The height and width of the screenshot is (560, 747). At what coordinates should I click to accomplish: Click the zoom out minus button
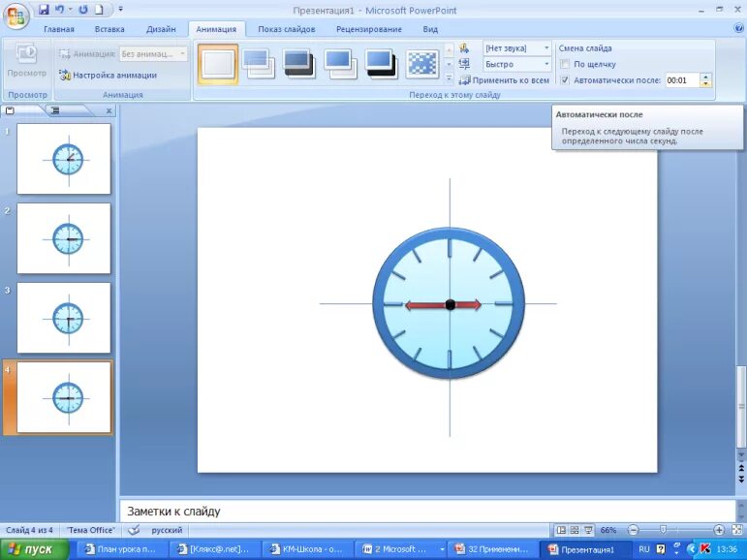point(633,530)
